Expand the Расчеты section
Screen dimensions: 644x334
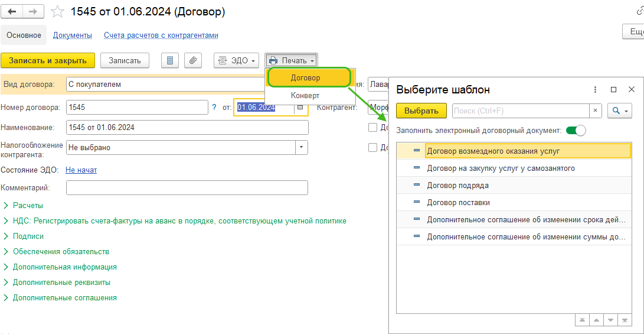pyautogui.click(x=28, y=205)
